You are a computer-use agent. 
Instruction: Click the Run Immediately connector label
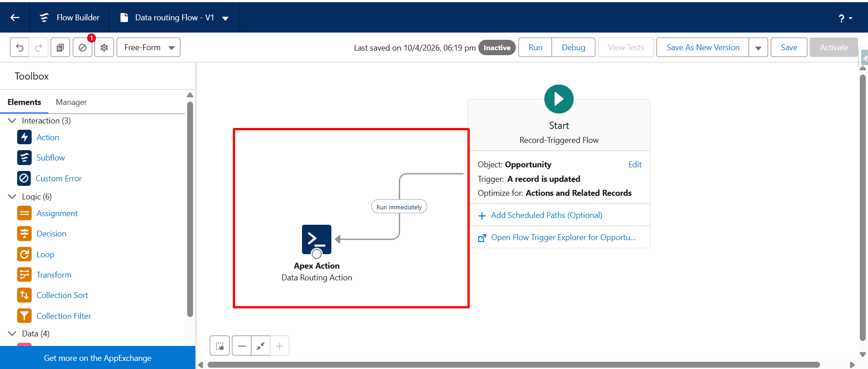click(399, 207)
